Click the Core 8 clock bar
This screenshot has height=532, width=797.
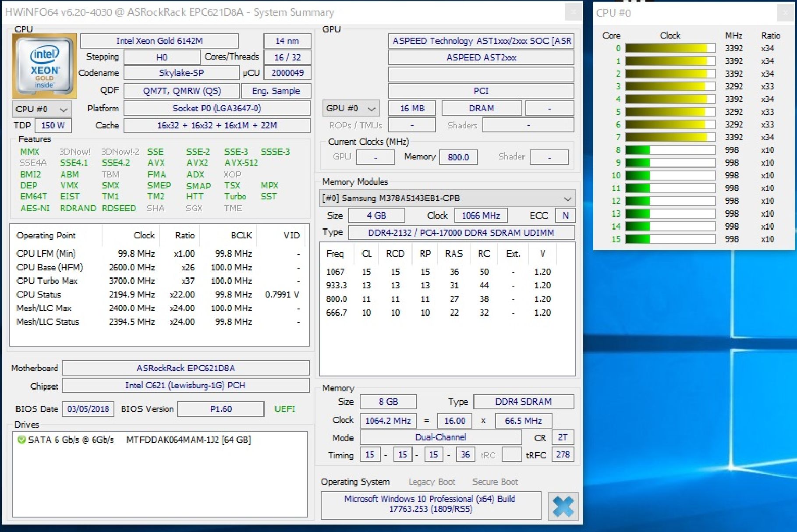tap(670, 150)
